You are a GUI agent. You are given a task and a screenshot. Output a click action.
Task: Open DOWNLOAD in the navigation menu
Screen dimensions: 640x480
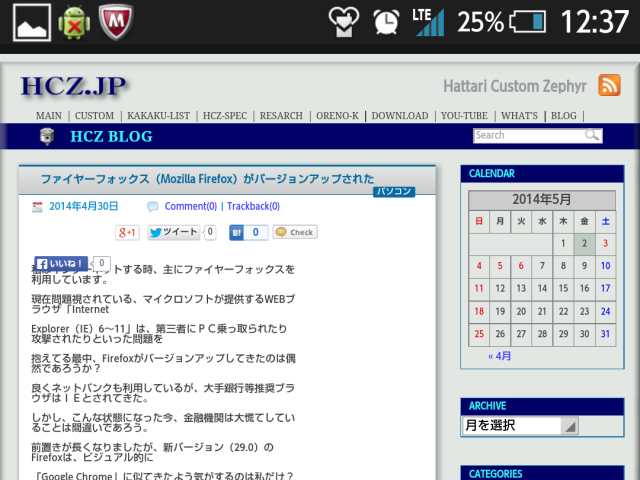400,116
